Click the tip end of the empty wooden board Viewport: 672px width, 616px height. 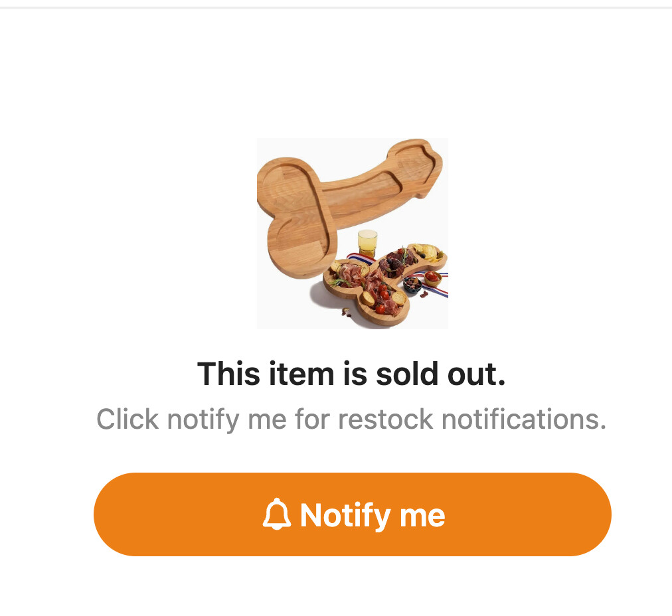(418, 166)
